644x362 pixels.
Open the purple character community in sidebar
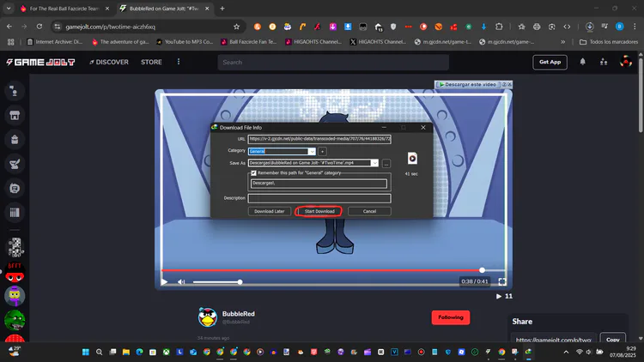[x=15, y=296]
